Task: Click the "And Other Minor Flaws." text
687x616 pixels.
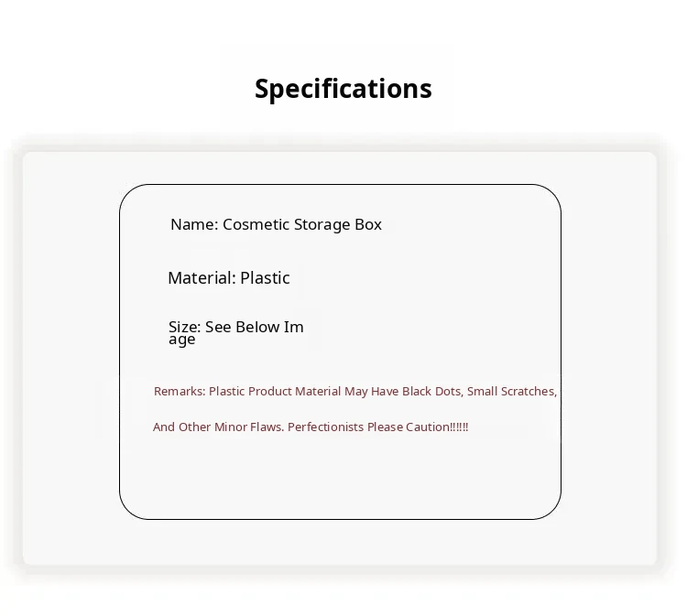Action: (218, 427)
